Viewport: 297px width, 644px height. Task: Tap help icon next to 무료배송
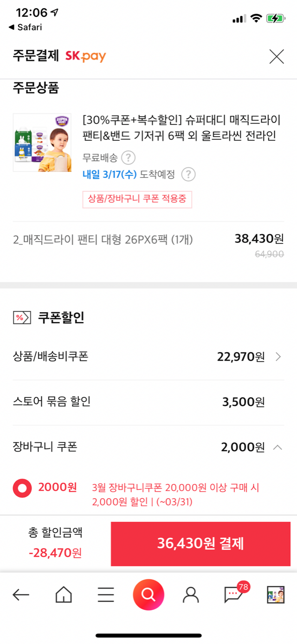[128, 158]
